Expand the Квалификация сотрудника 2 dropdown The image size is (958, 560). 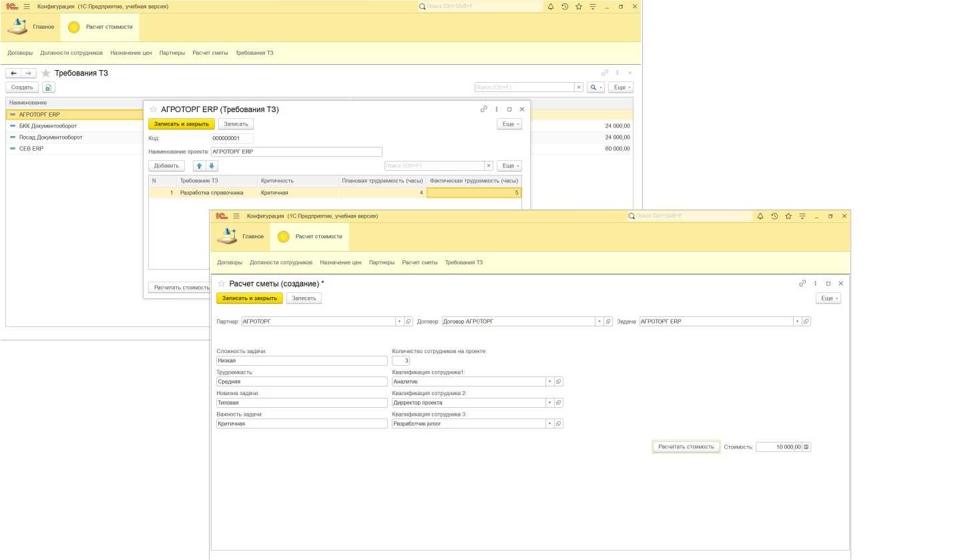[x=549, y=403]
